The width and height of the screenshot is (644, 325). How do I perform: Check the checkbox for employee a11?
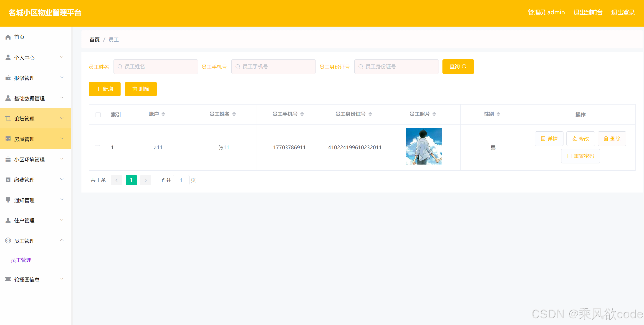click(x=98, y=148)
